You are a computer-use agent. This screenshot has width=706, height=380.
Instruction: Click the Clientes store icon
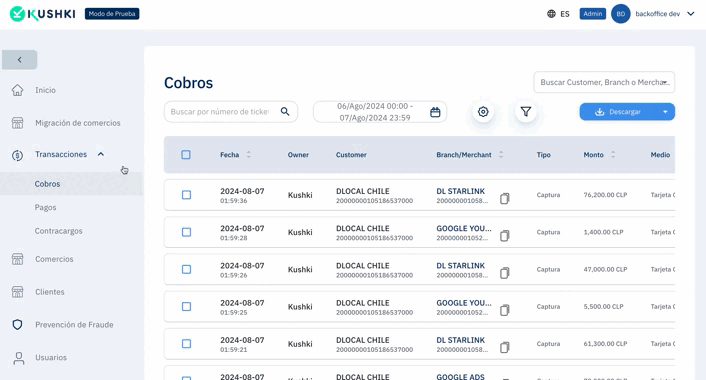pos(18,292)
